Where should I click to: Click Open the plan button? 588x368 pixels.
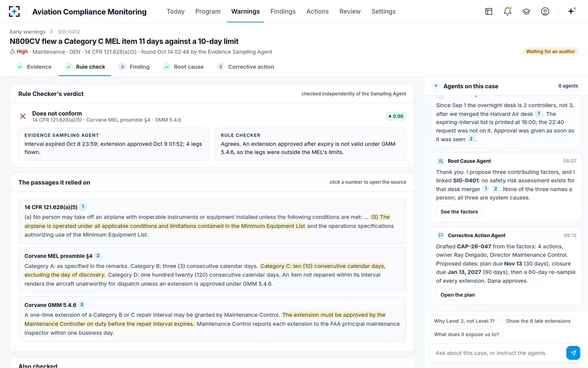point(458,295)
